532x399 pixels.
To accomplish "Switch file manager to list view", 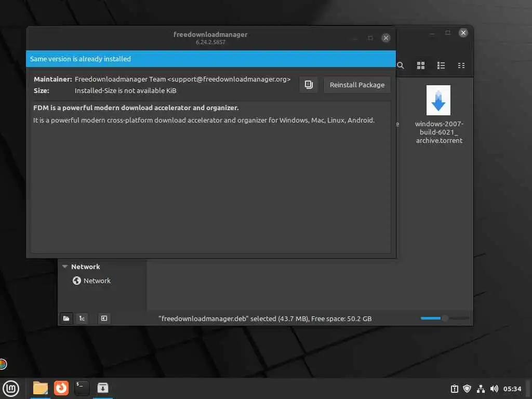I will click(x=441, y=65).
